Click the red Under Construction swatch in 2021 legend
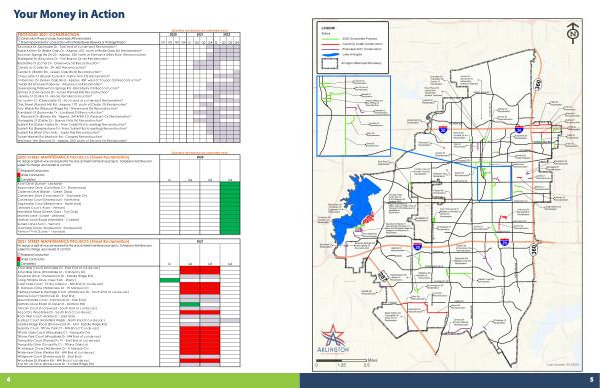The height and width of the screenshot is (388, 600). pos(18,259)
